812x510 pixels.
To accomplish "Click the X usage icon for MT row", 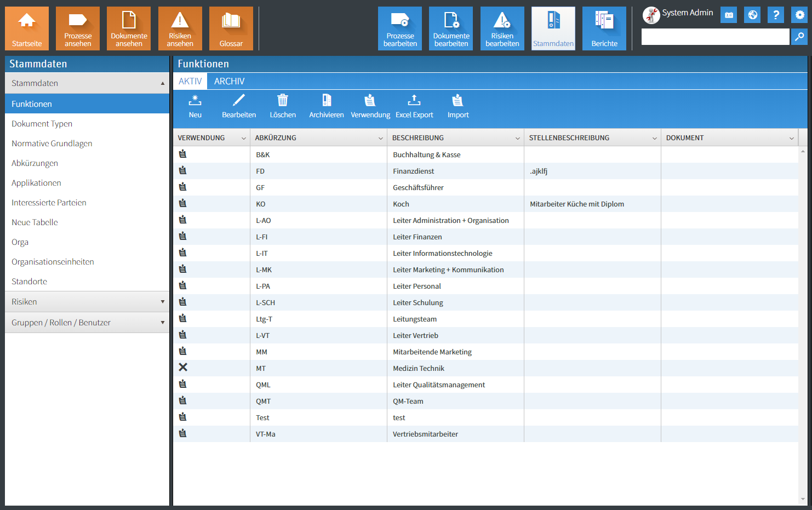I will [183, 368].
